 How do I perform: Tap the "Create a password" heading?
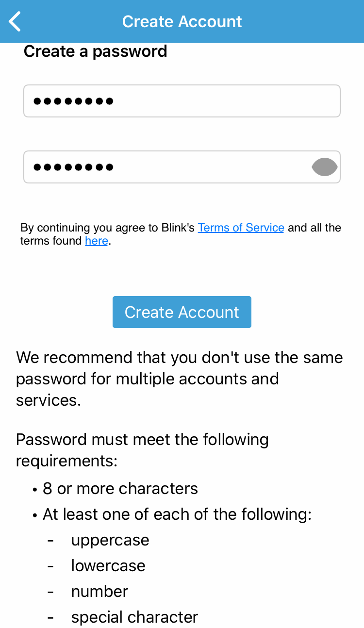pos(95,51)
